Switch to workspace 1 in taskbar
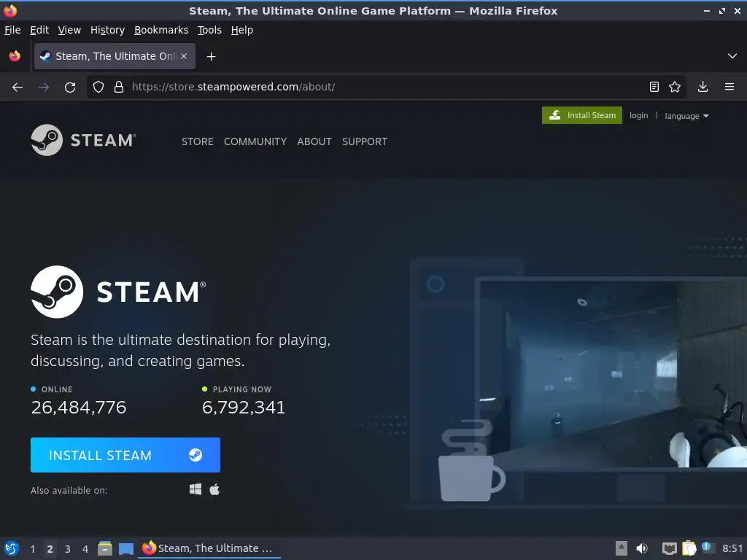 tap(32, 548)
